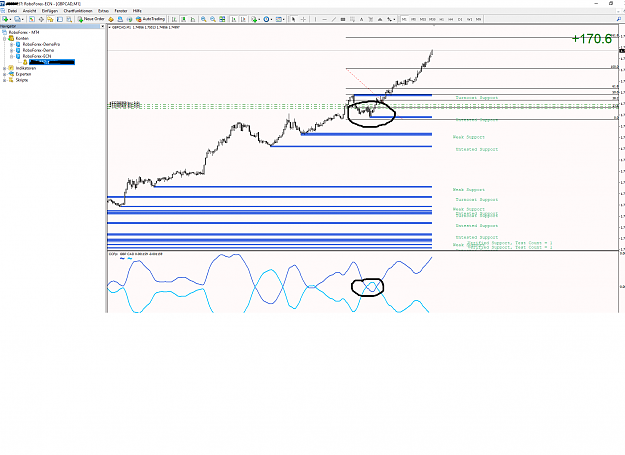Open the Profiles toolbar icon
625x455 pixels.
18,19
